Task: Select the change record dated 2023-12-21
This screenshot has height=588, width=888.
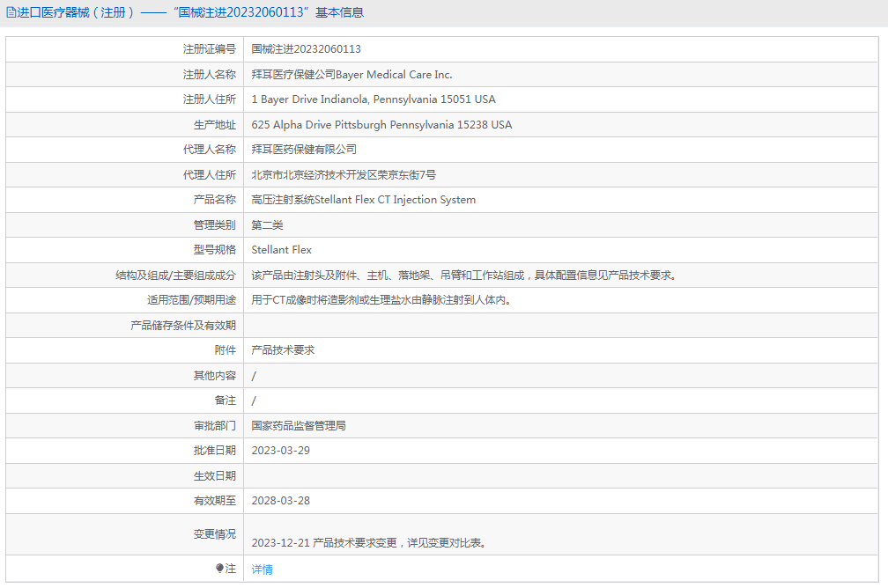Action: [369, 543]
